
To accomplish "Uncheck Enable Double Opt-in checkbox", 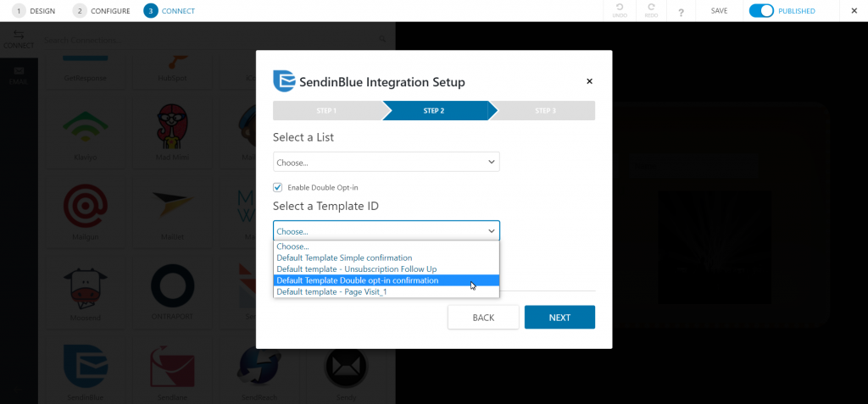I will point(278,188).
